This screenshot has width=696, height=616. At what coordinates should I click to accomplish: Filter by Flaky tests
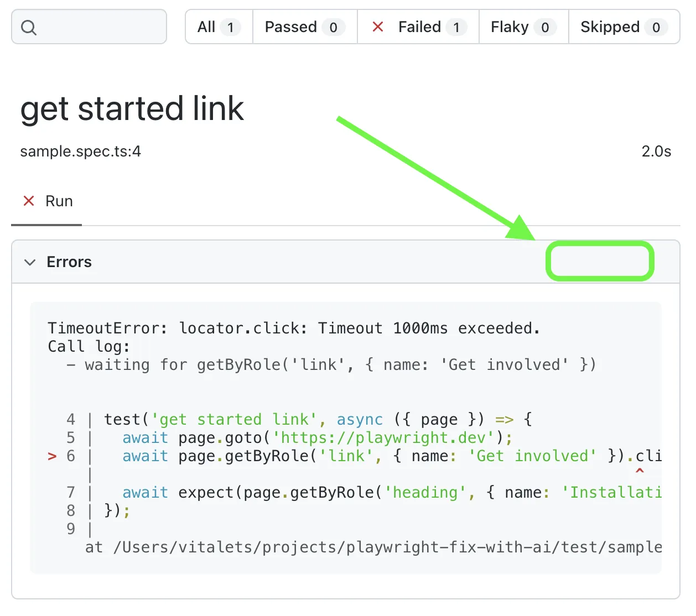click(x=524, y=27)
